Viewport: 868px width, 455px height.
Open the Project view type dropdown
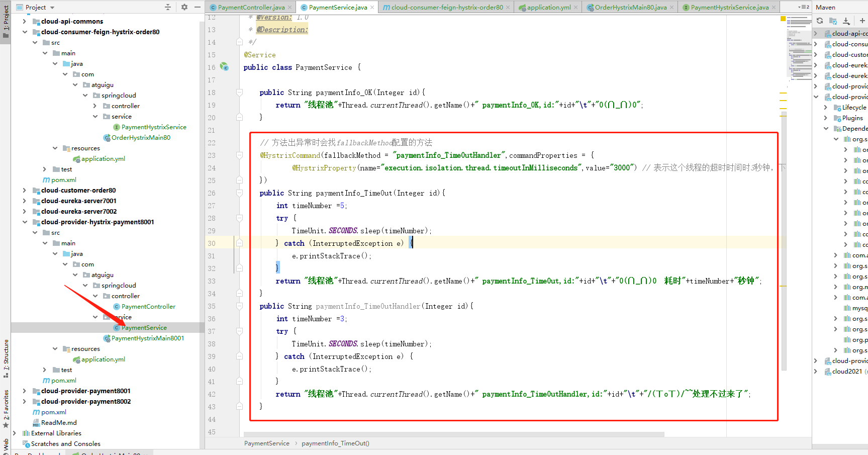click(x=52, y=8)
